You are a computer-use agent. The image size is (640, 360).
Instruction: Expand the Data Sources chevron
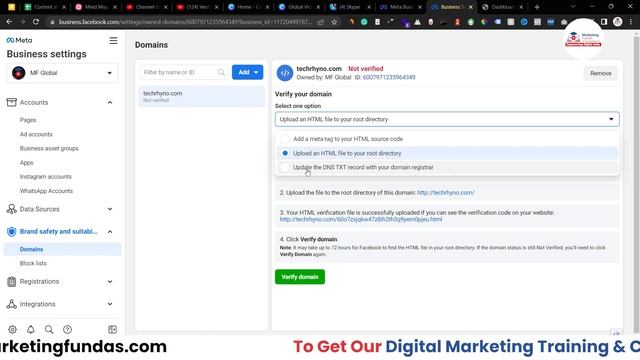[x=110, y=209]
